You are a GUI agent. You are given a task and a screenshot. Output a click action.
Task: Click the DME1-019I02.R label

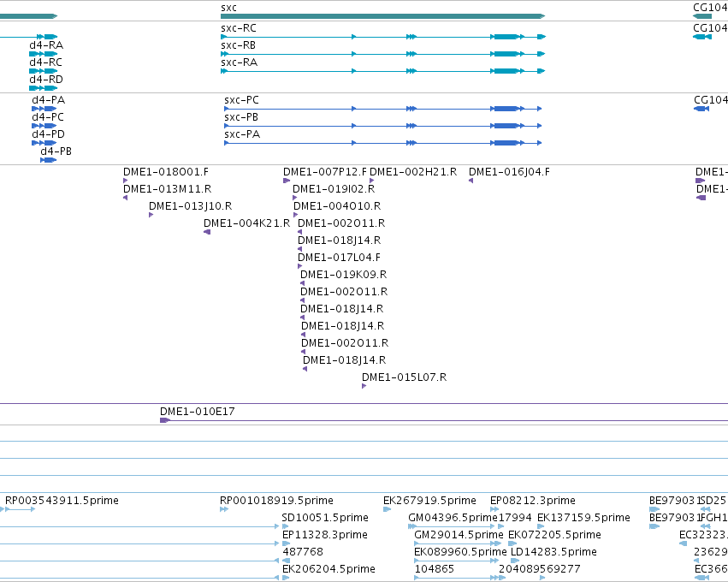coord(334,189)
